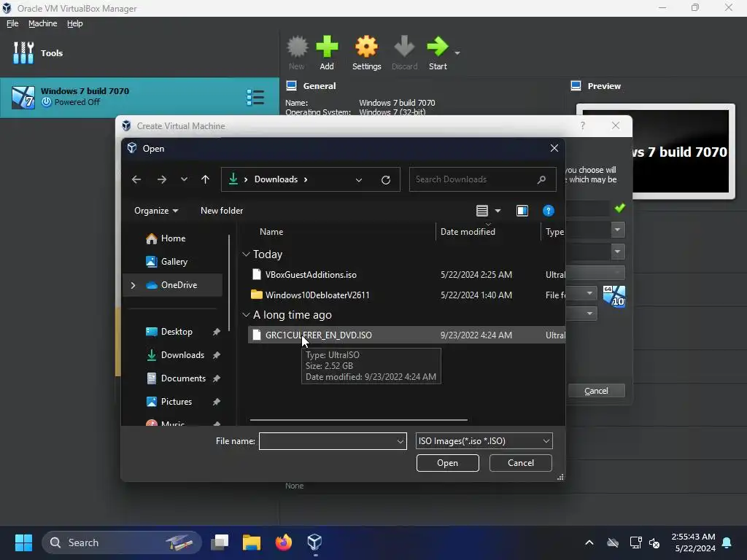The image size is (747, 560).
Task: Refresh the Downloads folder listing
Action: click(386, 179)
